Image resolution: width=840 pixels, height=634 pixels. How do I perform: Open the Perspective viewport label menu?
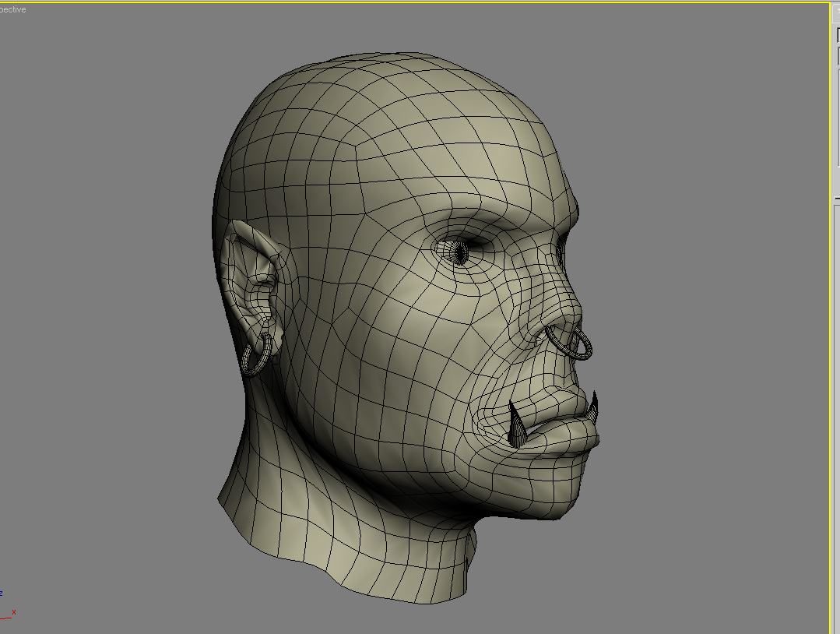(x=12, y=9)
